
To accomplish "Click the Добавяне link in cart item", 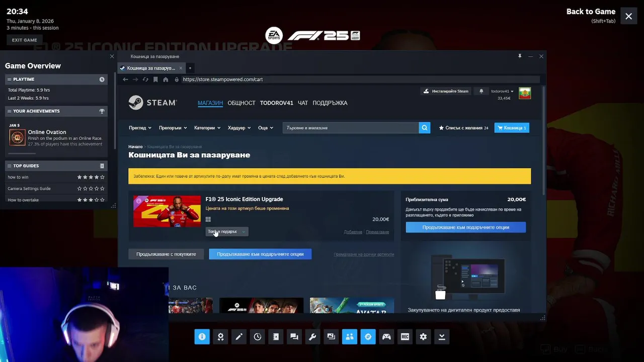I will (x=353, y=232).
